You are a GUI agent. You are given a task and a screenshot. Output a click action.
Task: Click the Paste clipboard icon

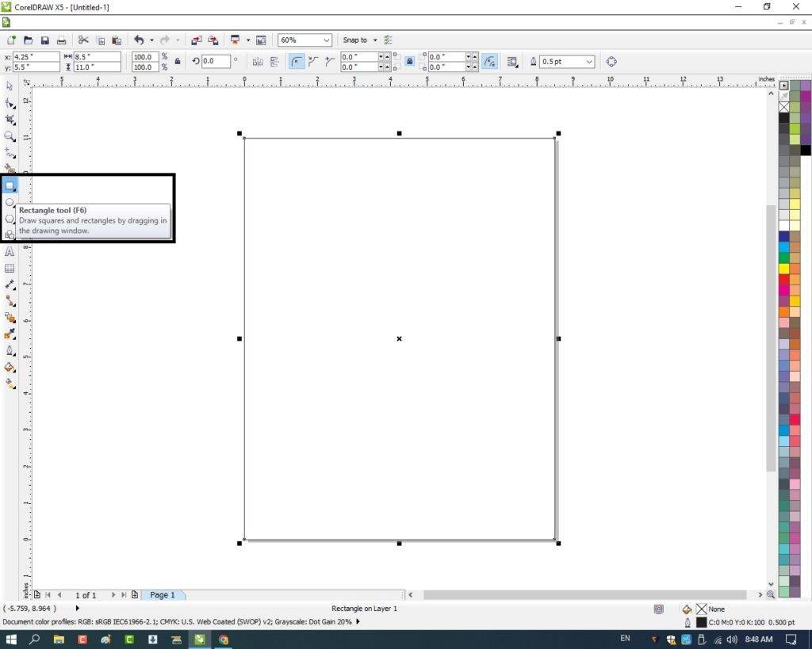pos(117,40)
